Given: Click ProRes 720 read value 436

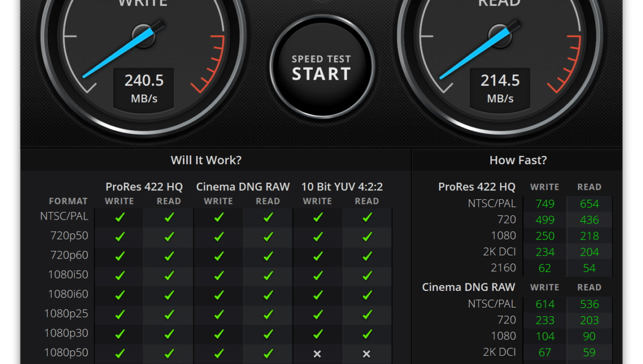Looking at the screenshot, I should [589, 220].
